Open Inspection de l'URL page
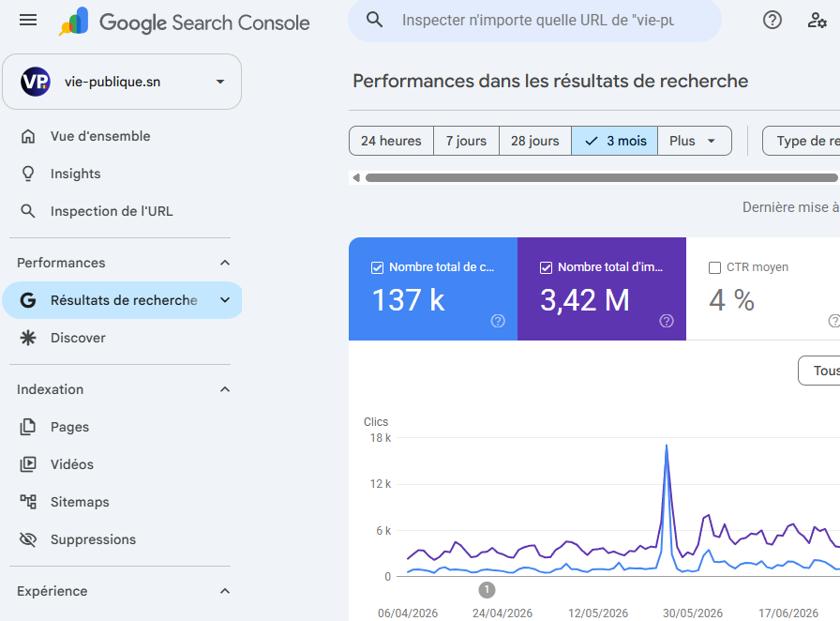Image resolution: width=840 pixels, height=621 pixels. tap(122, 211)
